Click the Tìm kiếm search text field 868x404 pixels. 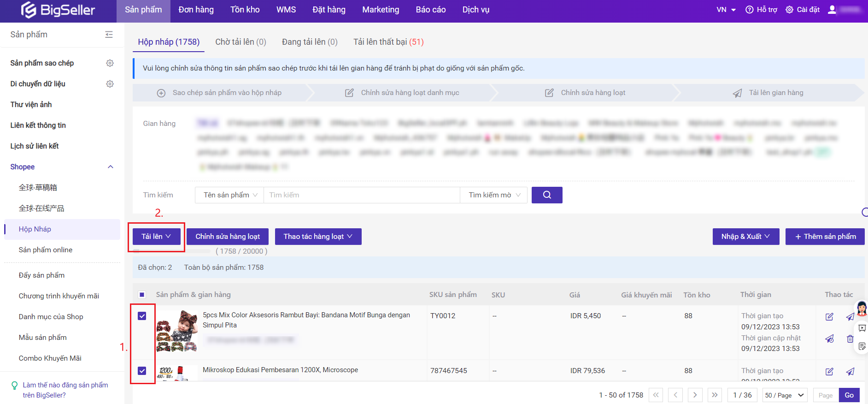click(361, 195)
